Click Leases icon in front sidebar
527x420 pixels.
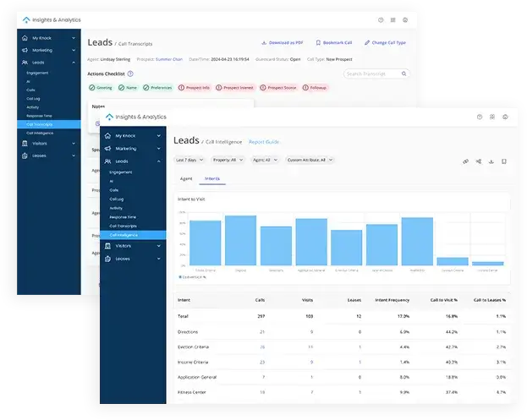(107, 259)
